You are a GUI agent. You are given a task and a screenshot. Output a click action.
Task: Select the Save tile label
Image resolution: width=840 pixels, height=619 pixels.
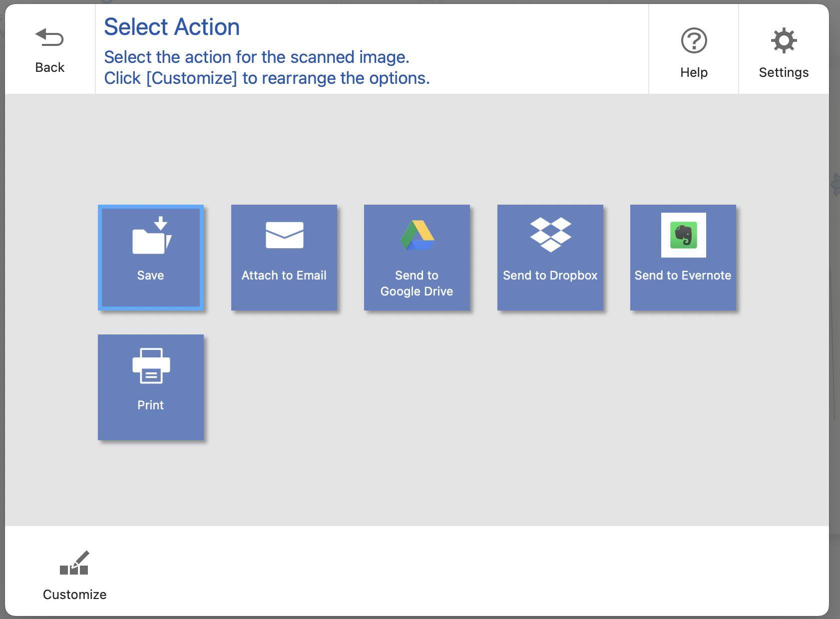(150, 276)
